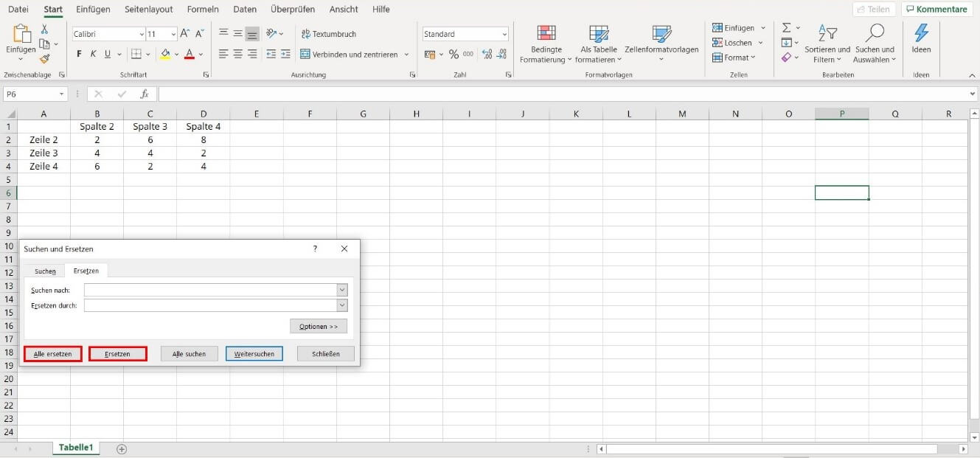Toggle bold formatting (F)
Image resolution: width=980 pixels, height=458 pixels.
click(x=79, y=55)
